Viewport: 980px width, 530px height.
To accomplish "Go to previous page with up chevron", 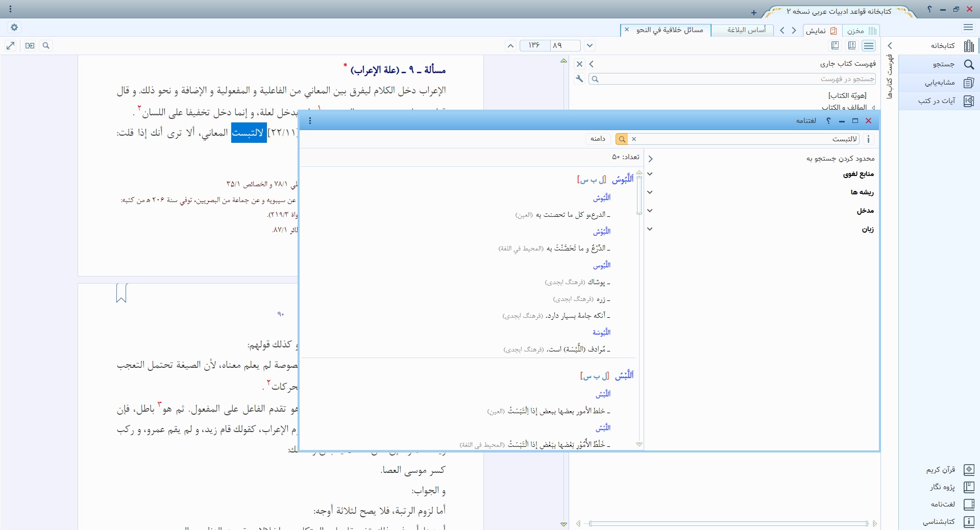I will pyautogui.click(x=510, y=46).
